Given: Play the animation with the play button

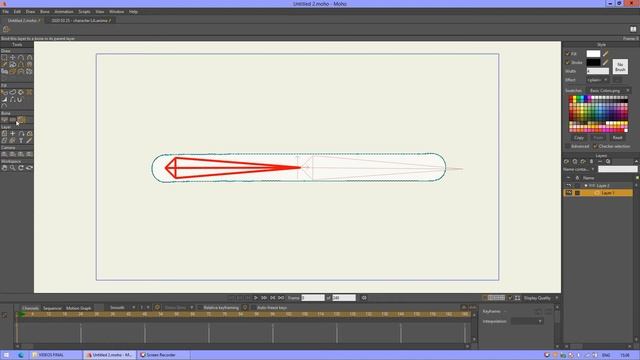Looking at the screenshot, I should [x=256, y=298].
